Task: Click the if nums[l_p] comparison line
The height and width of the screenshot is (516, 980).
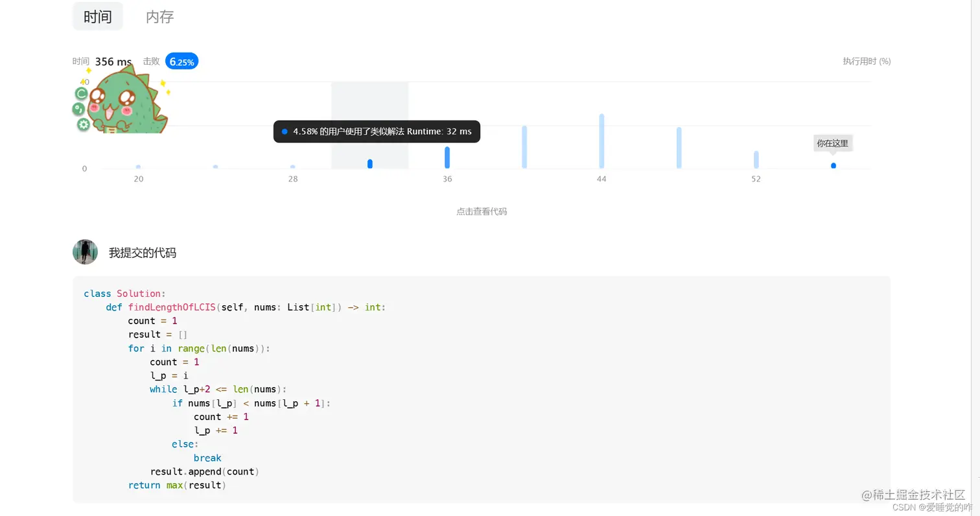Action: pyautogui.click(x=251, y=403)
